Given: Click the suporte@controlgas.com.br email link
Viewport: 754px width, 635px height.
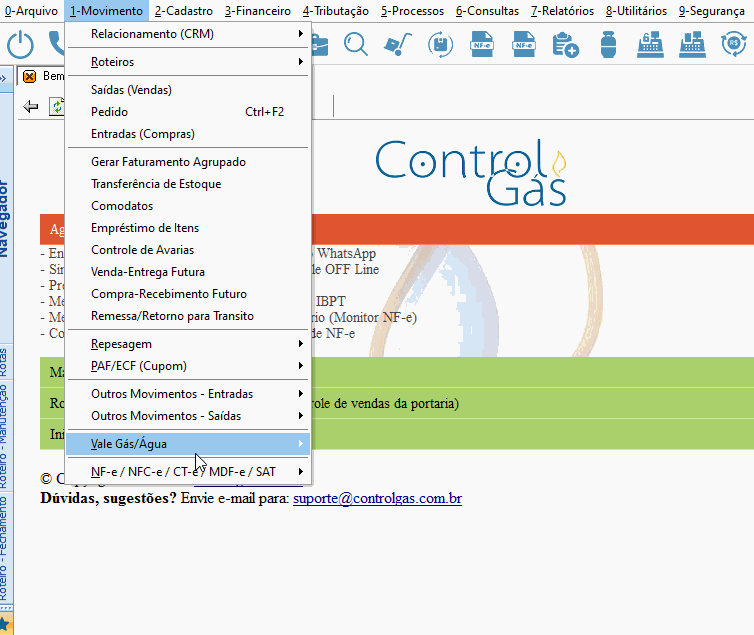Looking at the screenshot, I should click(377, 498).
